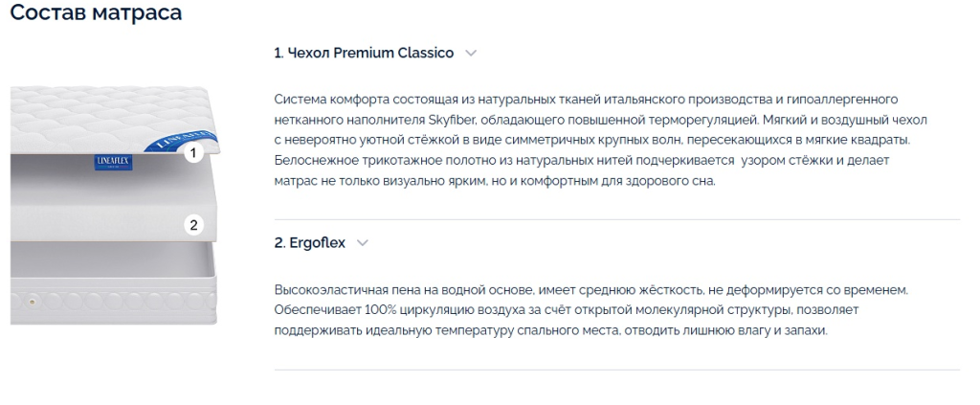Click the 'Состав матраса' page heading
This screenshot has height=405, width=980.
click(x=97, y=12)
